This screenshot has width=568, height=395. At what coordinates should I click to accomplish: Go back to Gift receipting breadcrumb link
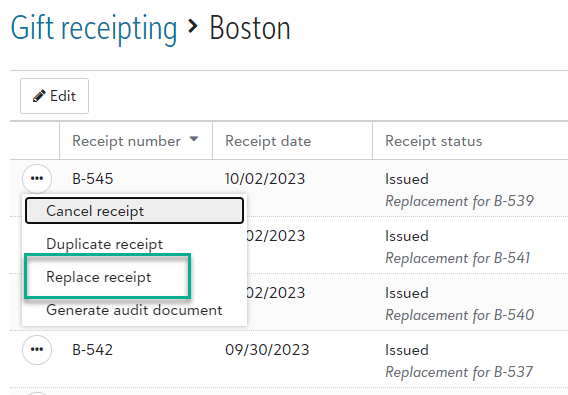pyautogui.click(x=94, y=28)
